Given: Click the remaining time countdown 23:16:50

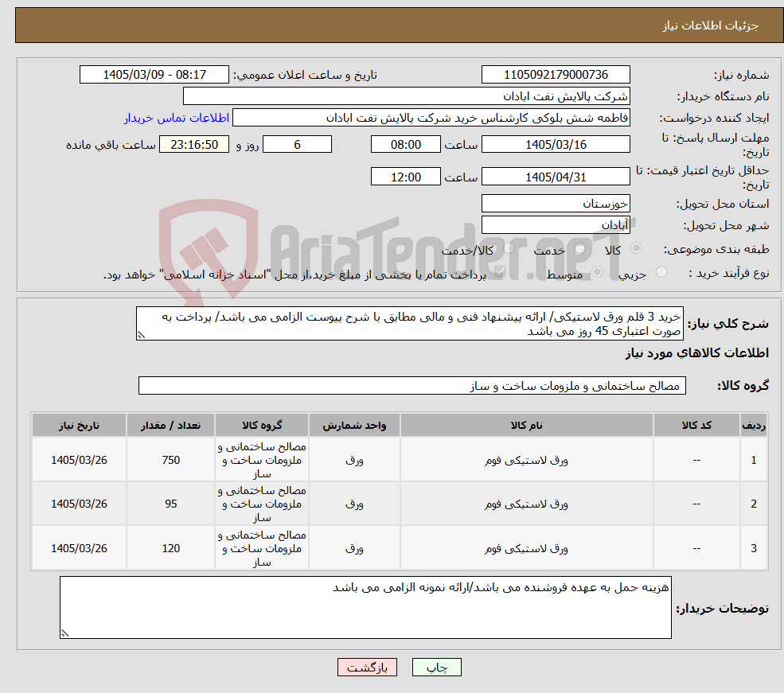Looking at the screenshot, I should (194, 145).
